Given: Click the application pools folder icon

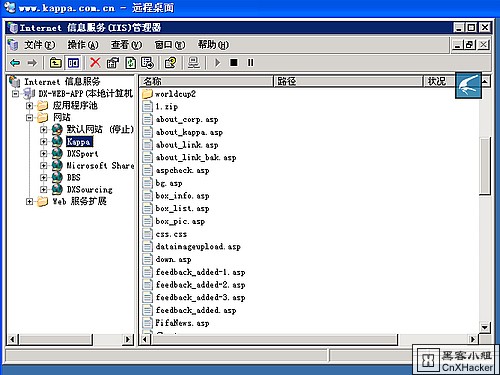Looking at the screenshot, I should pyautogui.click(x=42, y=106).
